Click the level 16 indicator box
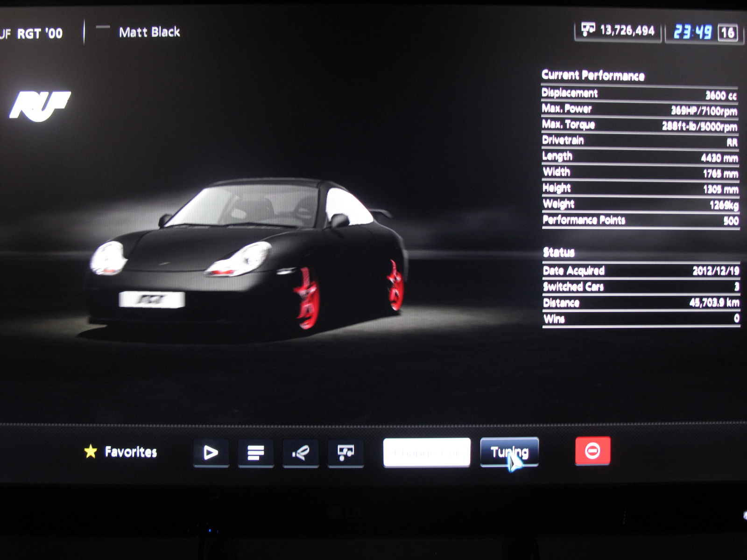Screen dimensions: 747x560 (x=727, y=33)
